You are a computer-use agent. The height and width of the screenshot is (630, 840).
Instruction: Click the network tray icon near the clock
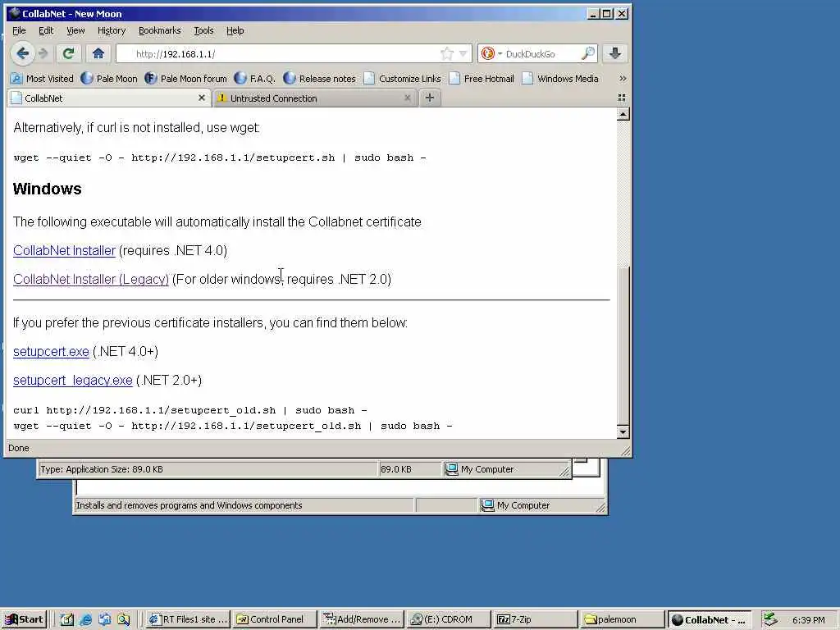pyautogui.click(x=770, y=620)
